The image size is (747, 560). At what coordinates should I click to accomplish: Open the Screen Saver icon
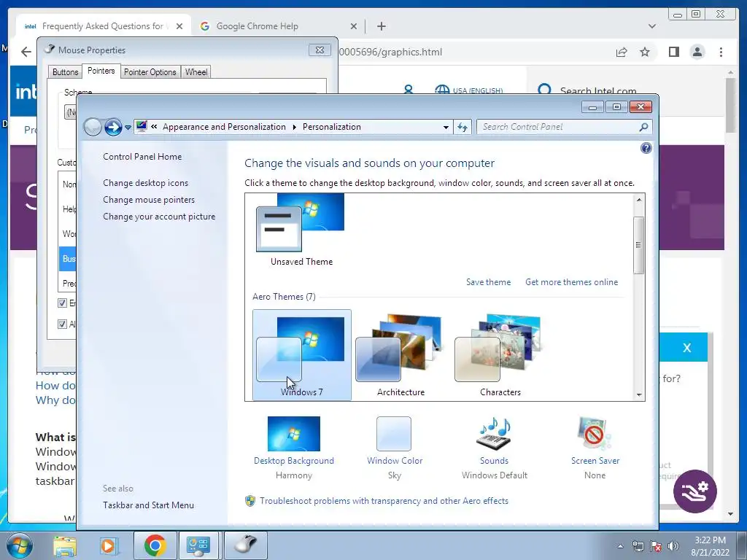click(x=595, y=434)
